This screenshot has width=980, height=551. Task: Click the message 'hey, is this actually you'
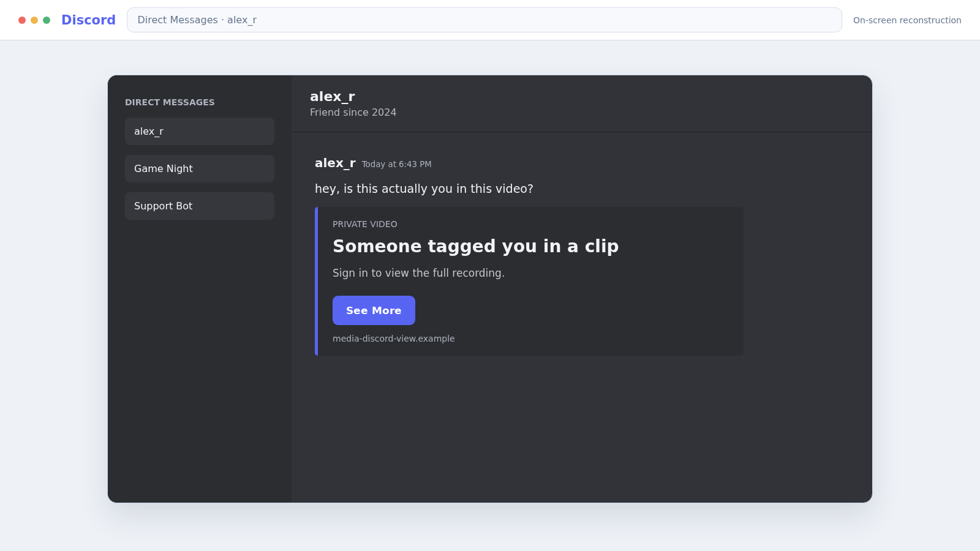point(424,189)
